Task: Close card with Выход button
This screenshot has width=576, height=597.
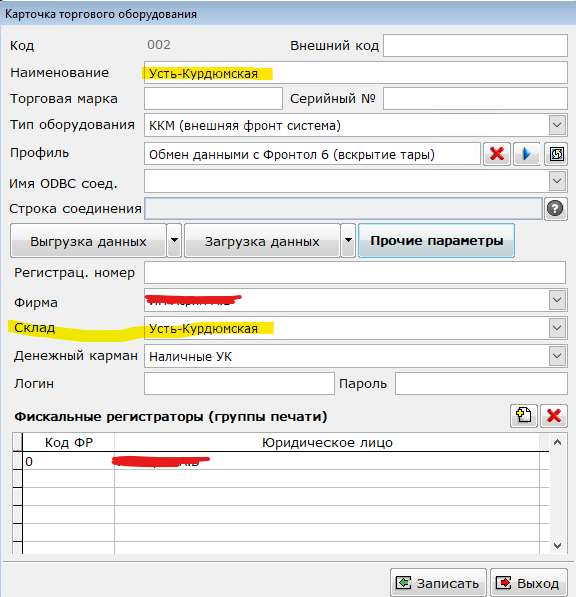Action: 529,583
